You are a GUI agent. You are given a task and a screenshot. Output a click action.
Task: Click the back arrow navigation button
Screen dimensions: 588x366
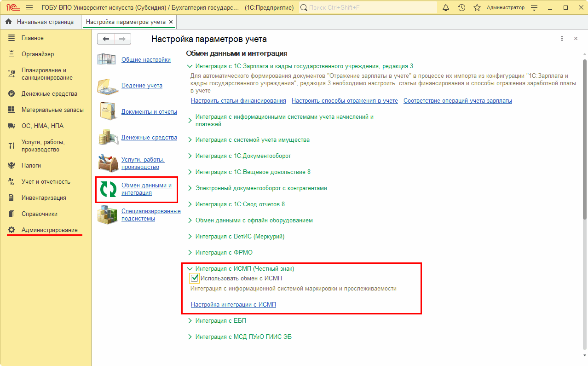point(106,39)
